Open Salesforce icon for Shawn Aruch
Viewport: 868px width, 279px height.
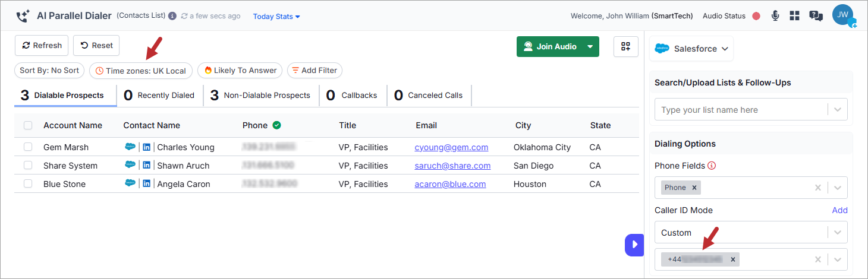click(130, 165)
